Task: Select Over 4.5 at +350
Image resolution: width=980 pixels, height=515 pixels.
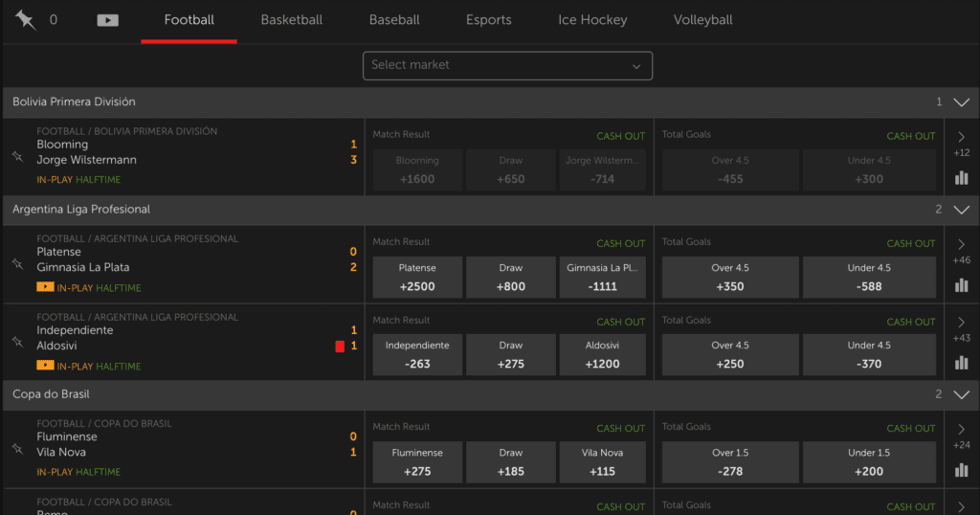Action: coord(730,278)
